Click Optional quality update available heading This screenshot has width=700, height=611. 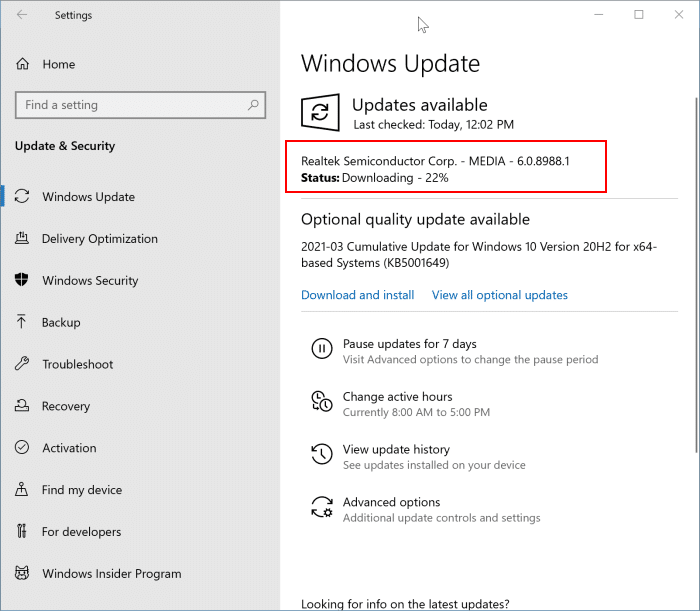pos(415,219)
